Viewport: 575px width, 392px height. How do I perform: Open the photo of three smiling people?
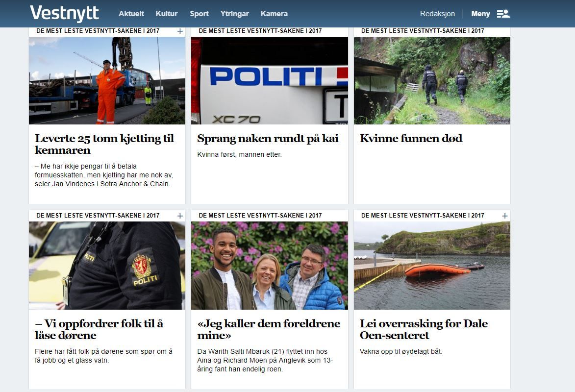pyautogui.click(x=270, y=266)
